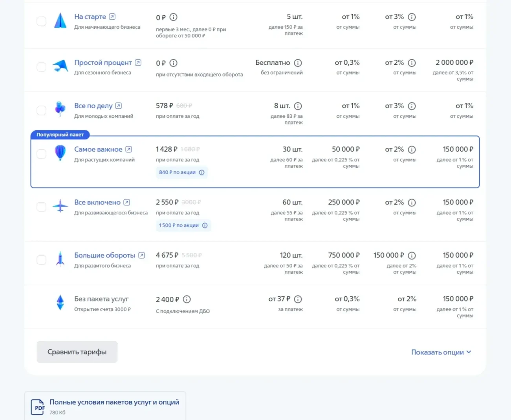
Task: Show info for the Простой процент 0 ₽ price
Action: click(x=173, y=63)
